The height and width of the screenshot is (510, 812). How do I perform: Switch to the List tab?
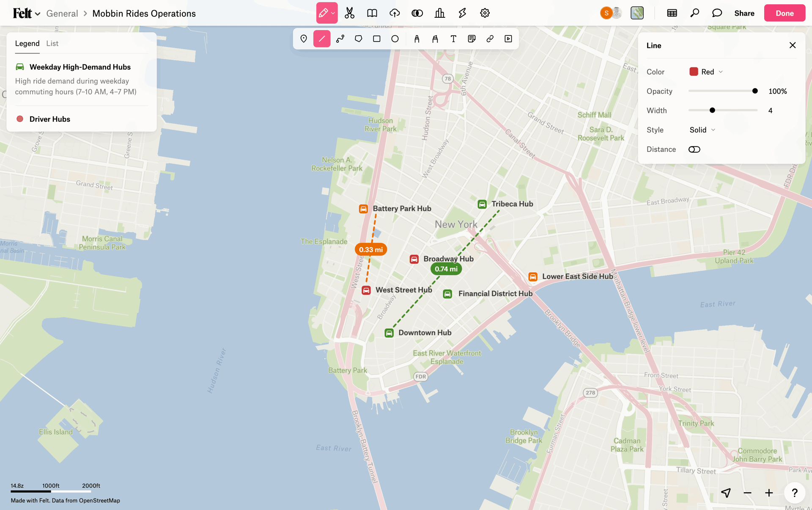click(x=52, y=43)
